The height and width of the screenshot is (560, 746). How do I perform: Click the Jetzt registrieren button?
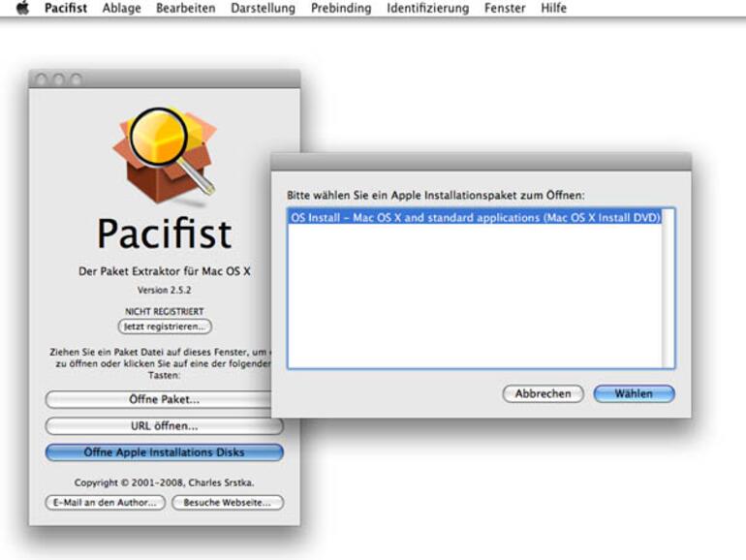(165, 327)
